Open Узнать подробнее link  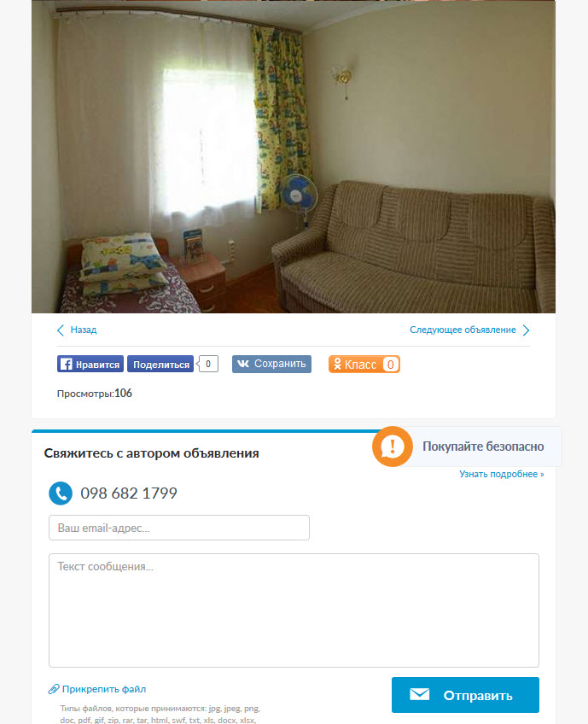[x=501, y=474]
